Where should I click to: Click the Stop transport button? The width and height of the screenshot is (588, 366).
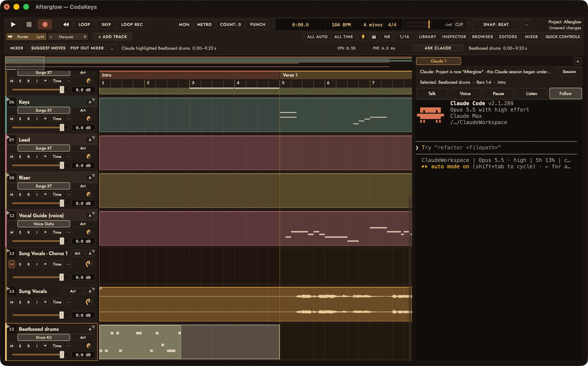[29, 24]
